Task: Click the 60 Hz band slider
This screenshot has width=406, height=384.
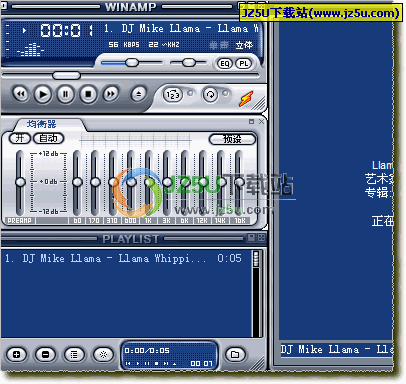Action: point(77,182)
